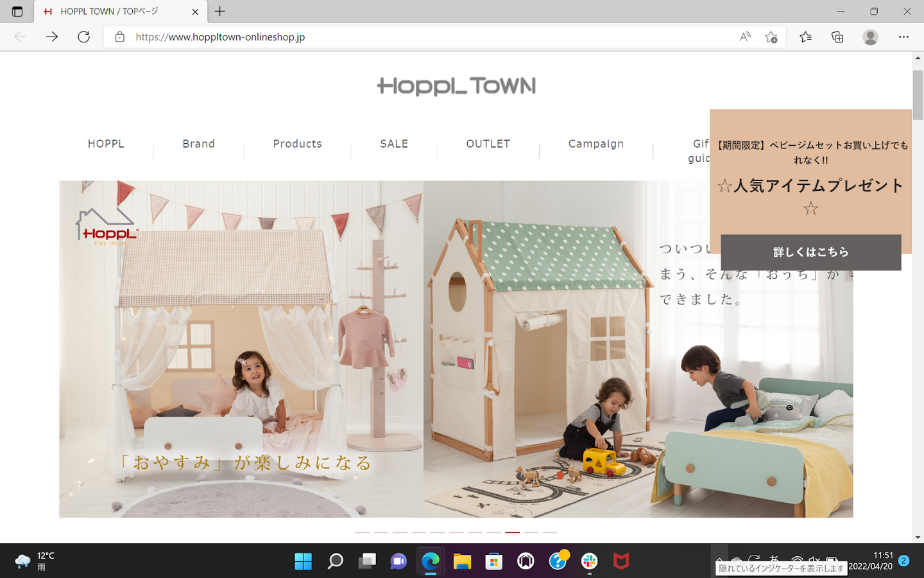Close the HOPPL TOWN browser tab
Viewport: 924px width, 578px height.
195,12
